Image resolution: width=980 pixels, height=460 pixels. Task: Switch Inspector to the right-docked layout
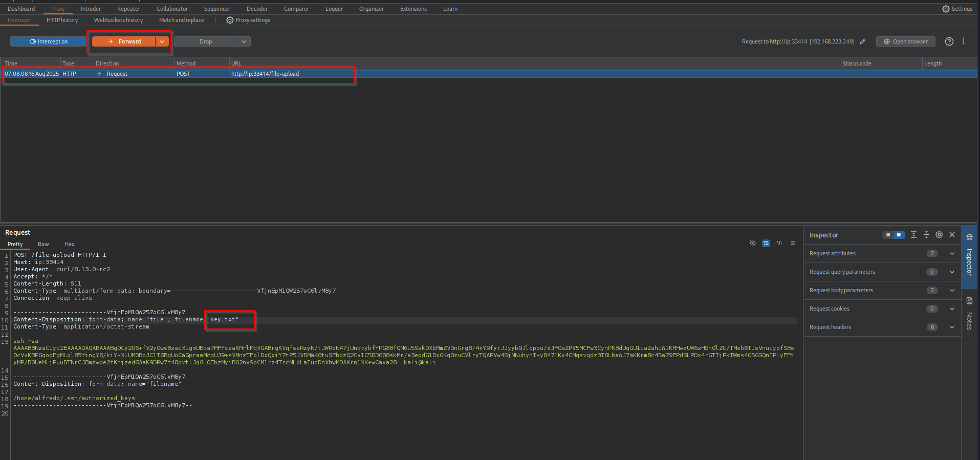click(x=899, y=235)
